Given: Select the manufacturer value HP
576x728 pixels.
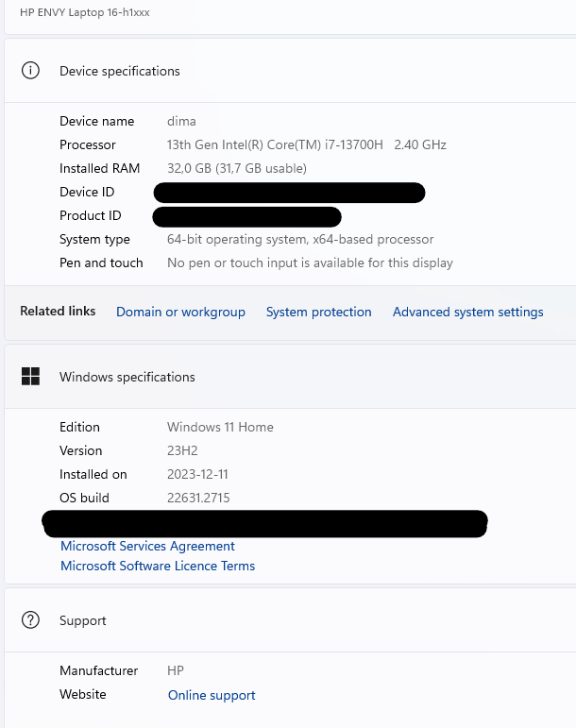Looking at the screenshot, I should click(x=176, y=670).
